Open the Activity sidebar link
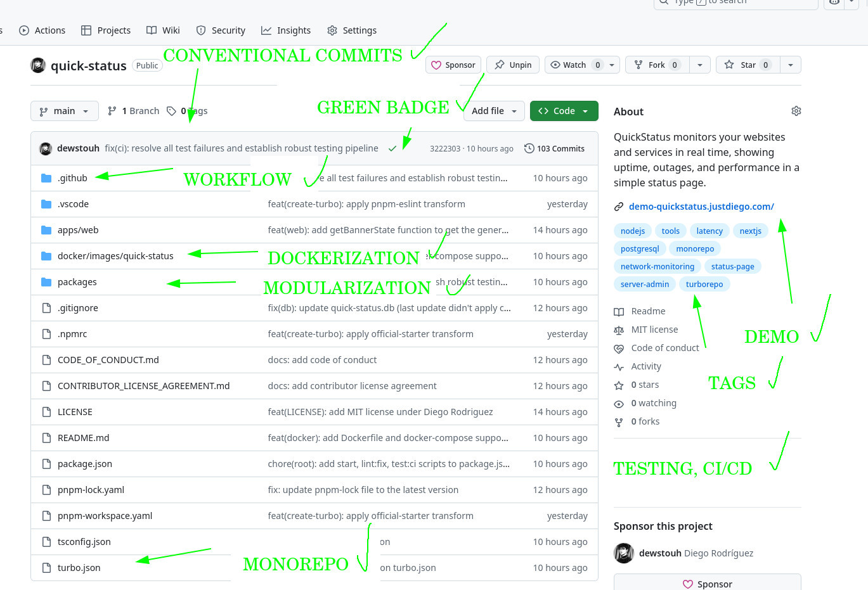 (x=638, y=366)
